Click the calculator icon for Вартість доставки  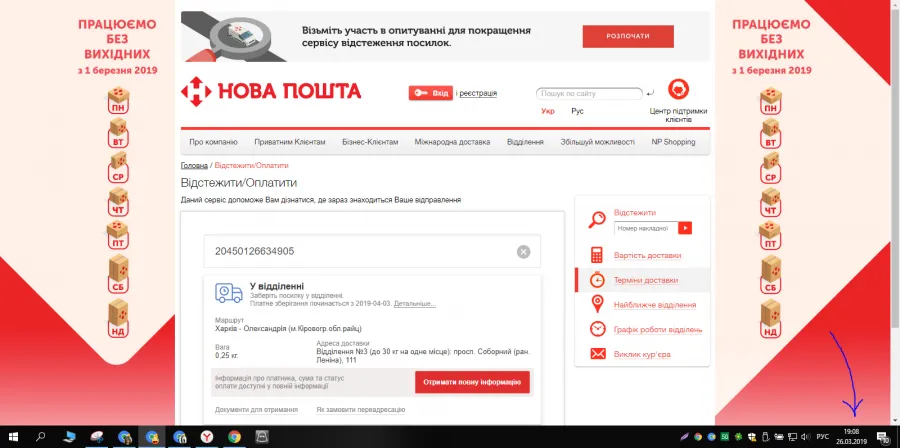tap(598, 255)
